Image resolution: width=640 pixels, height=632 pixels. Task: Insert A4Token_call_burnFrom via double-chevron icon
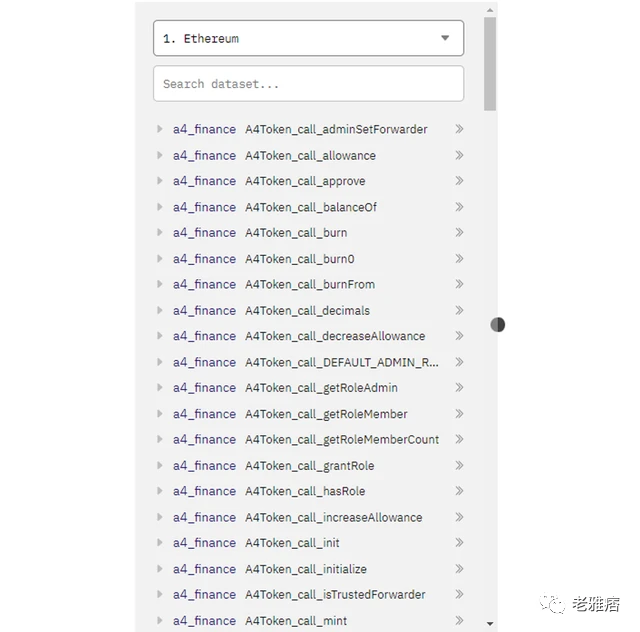click(x=459, y=284)
